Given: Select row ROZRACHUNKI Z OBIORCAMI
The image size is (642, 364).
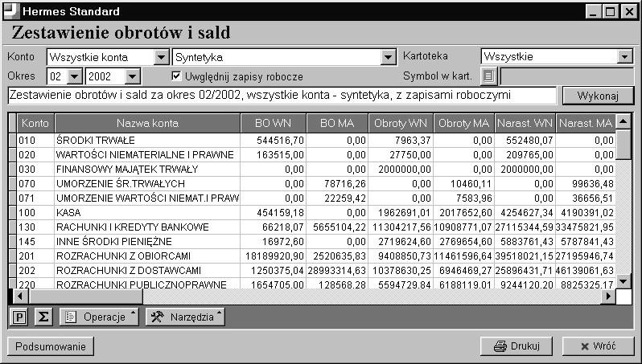Looking at the screenshot, I should pos(315,256).
